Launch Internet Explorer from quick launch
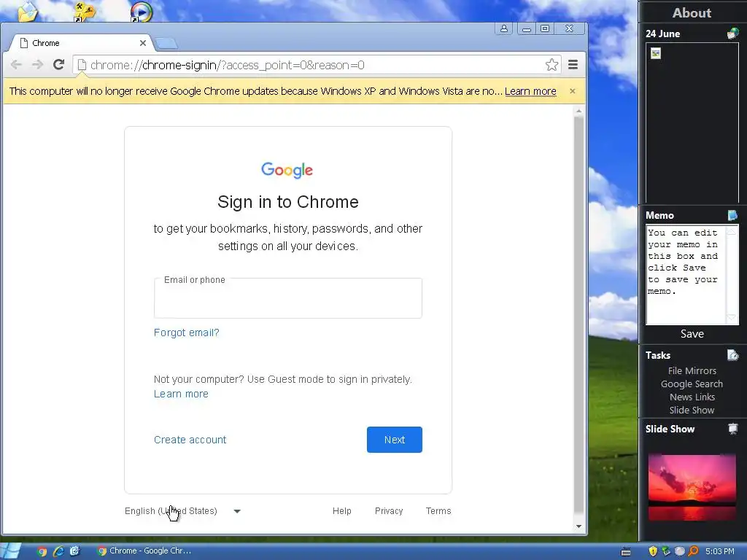Image resolution: width=747 pixels, height=560 pixels. tap(58, 551)
